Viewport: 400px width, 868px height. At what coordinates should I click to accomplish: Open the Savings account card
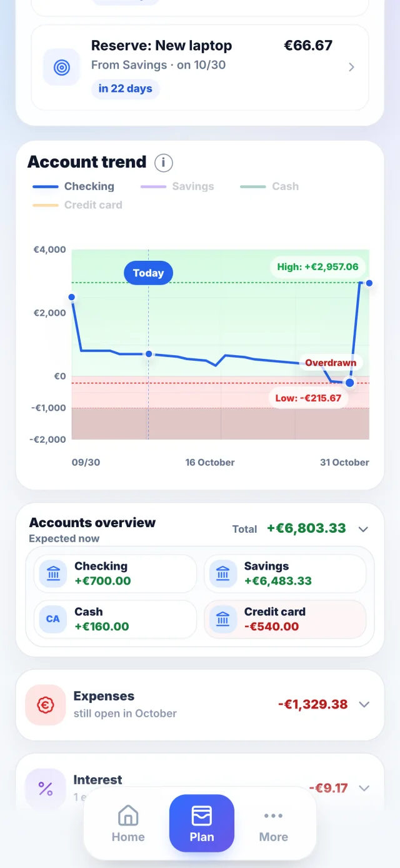285,573
